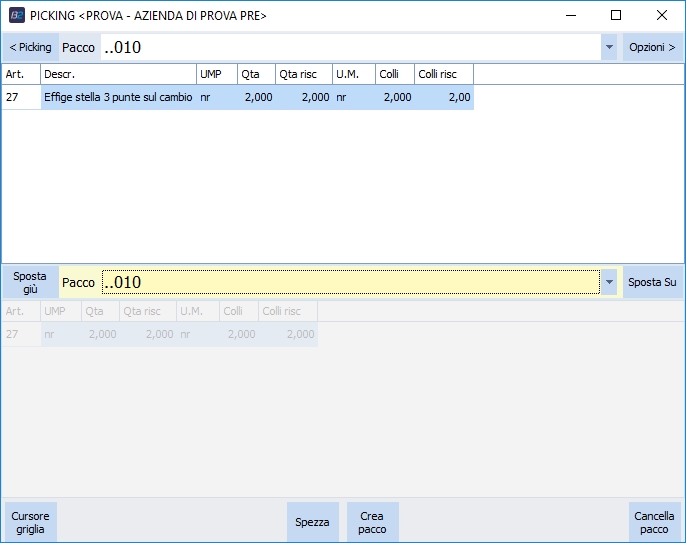Click the upper row Qta risc 2,000 cell
Screen dimensions: 686x543
(304, 97)
